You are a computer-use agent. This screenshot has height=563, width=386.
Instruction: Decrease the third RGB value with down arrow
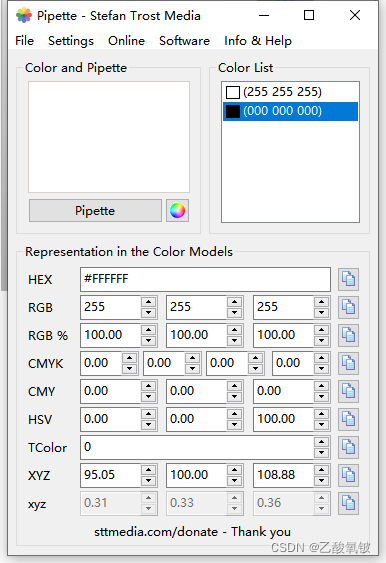coord(321,313)
